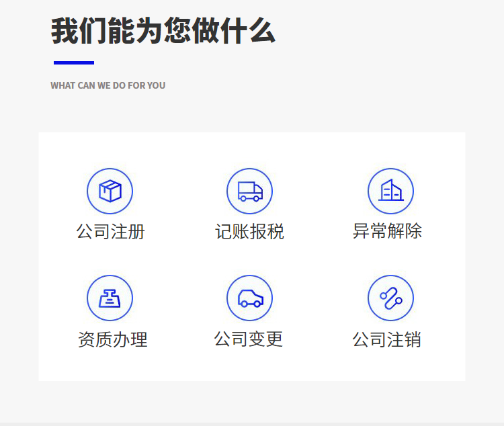Image resolution: width=504 pixels, height=426 pixels.
Task: Select the delivery truck icon above 记账报税
Action: tap(249, 191)
